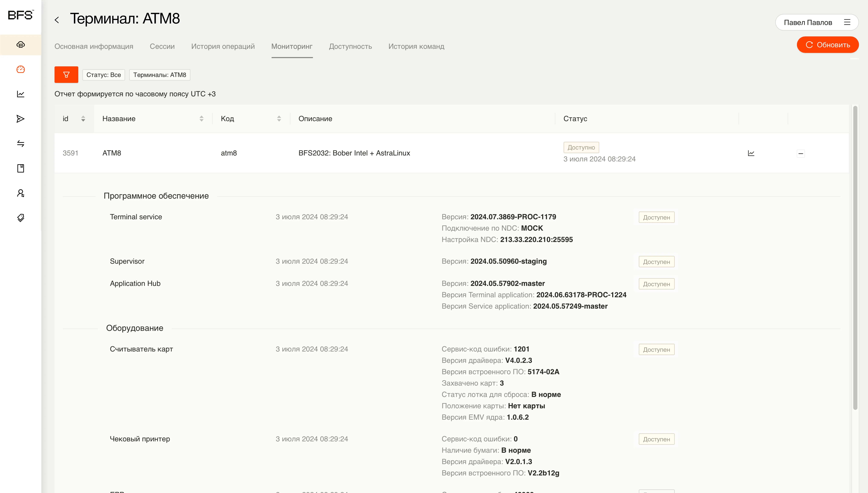Click card reader error code 1201

[x=521, y=349]
